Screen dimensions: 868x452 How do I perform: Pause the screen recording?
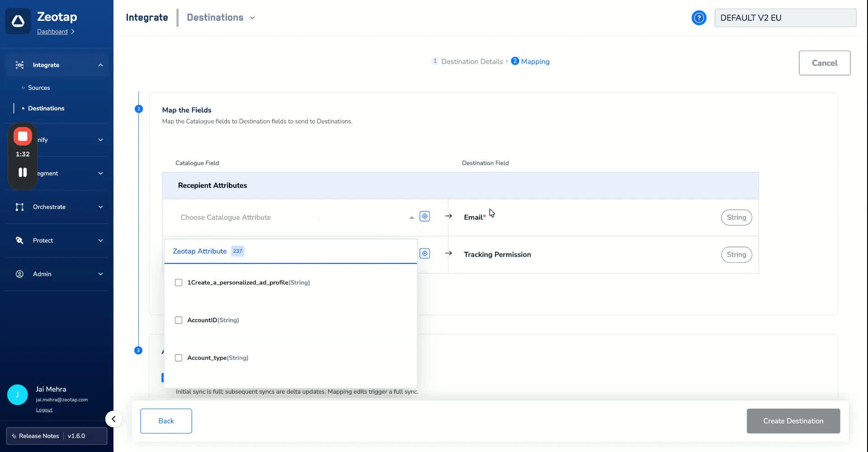pos(23,172)
